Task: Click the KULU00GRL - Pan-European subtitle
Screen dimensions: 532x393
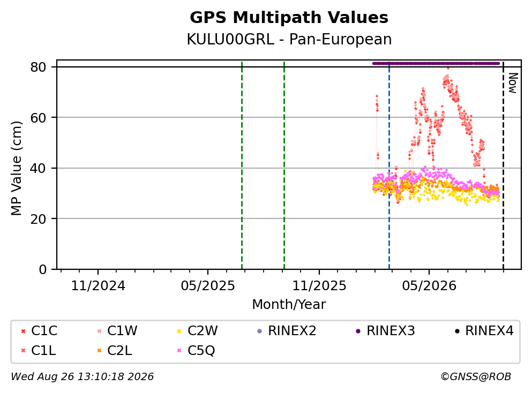Action: [x=289, y=39]
